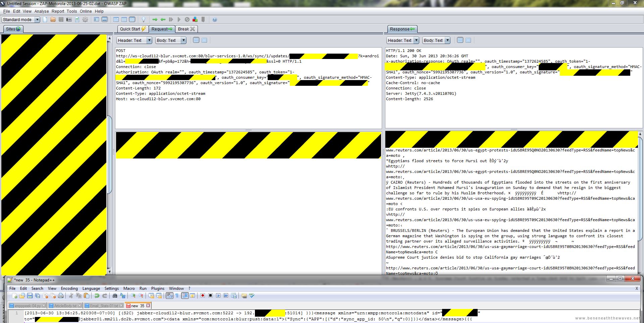This screenshot has width=644, height=323.
Task: Toggle ZAP expand Information tabs layout
Action: tap(124, 19)
